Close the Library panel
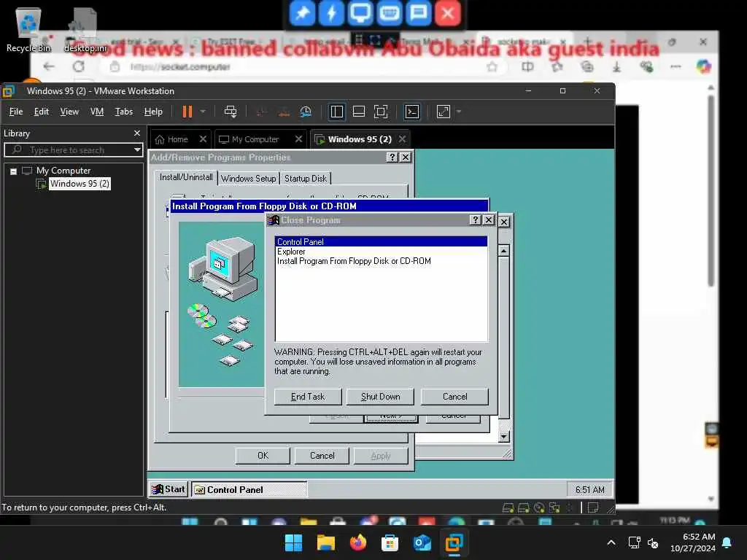Image resolution: width=747 pixels, height=560 pixels. pyautogui.click(x=136, y=133)
